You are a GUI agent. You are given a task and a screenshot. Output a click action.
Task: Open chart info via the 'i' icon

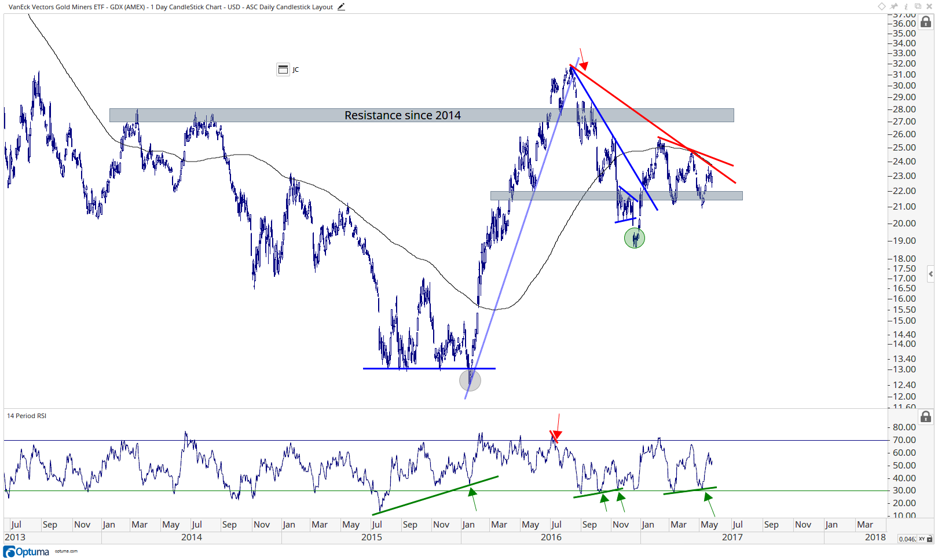point(906,6)
